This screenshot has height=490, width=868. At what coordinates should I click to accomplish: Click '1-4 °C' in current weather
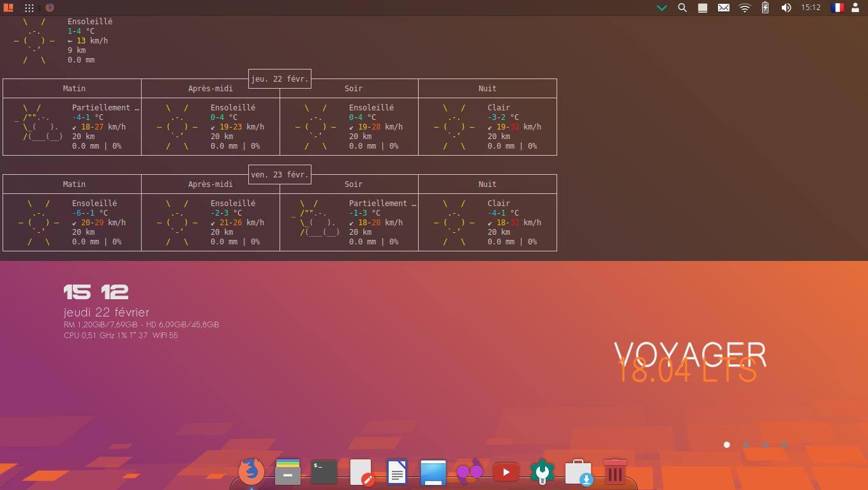pyautogui.click(x=81, y=31)
